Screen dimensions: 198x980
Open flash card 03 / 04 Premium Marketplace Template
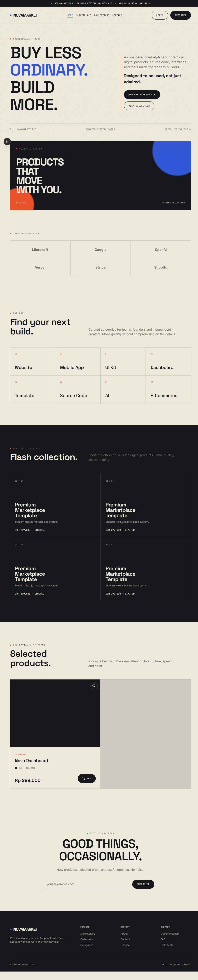click(55, 569)
